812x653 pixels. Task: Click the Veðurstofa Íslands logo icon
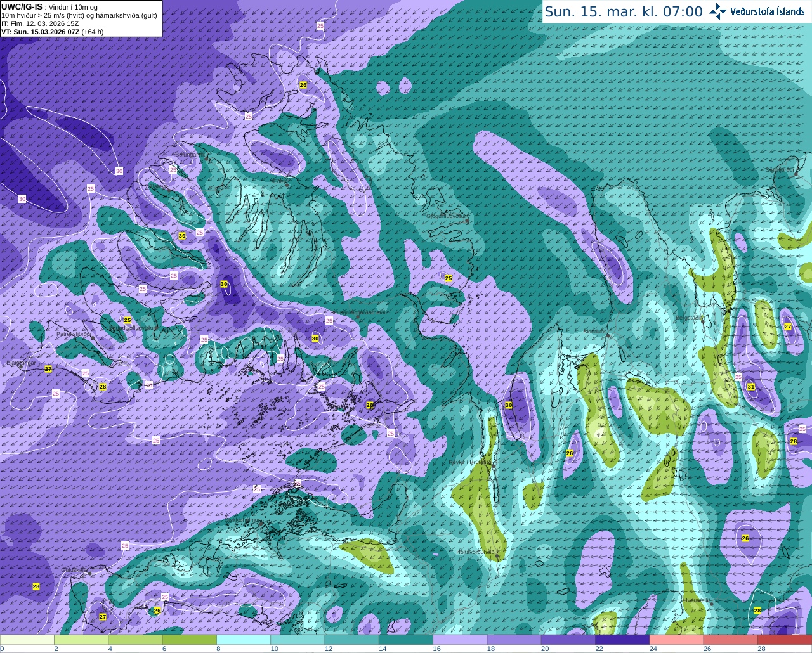pyautogui.click(x=718, y=11)
